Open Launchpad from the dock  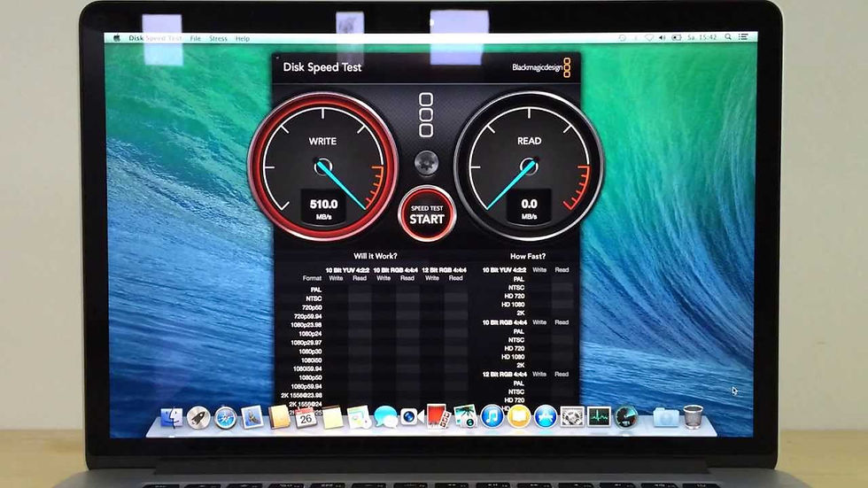click(x=198, y=418)
